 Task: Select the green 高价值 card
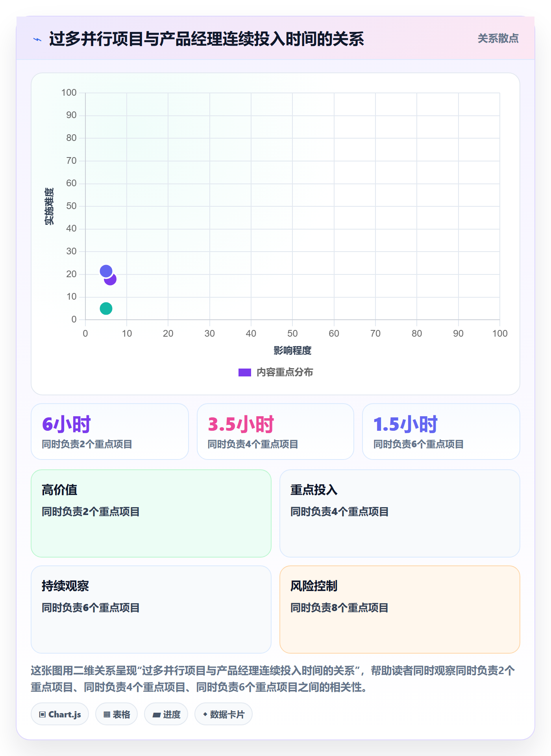coord(151,513)
